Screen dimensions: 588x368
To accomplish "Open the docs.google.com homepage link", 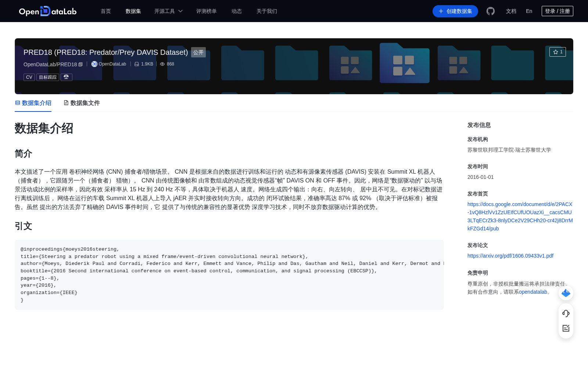I will [520, 216].
